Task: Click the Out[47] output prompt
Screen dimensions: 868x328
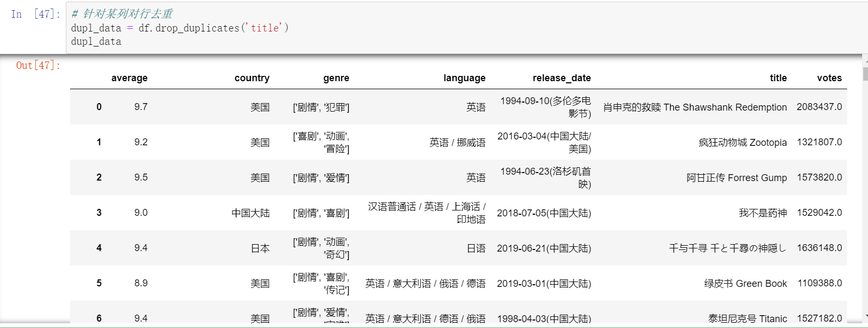Action: click(39, 65)
